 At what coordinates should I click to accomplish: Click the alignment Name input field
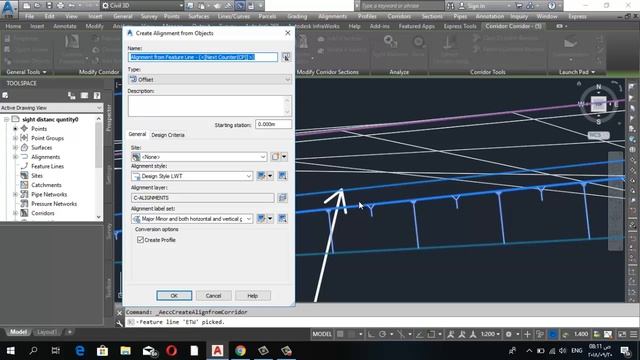click(203, 57)
